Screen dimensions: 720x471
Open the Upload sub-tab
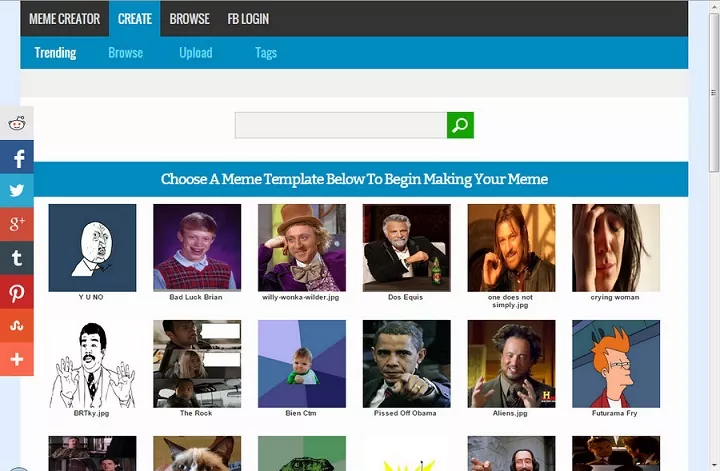(196, 53)
